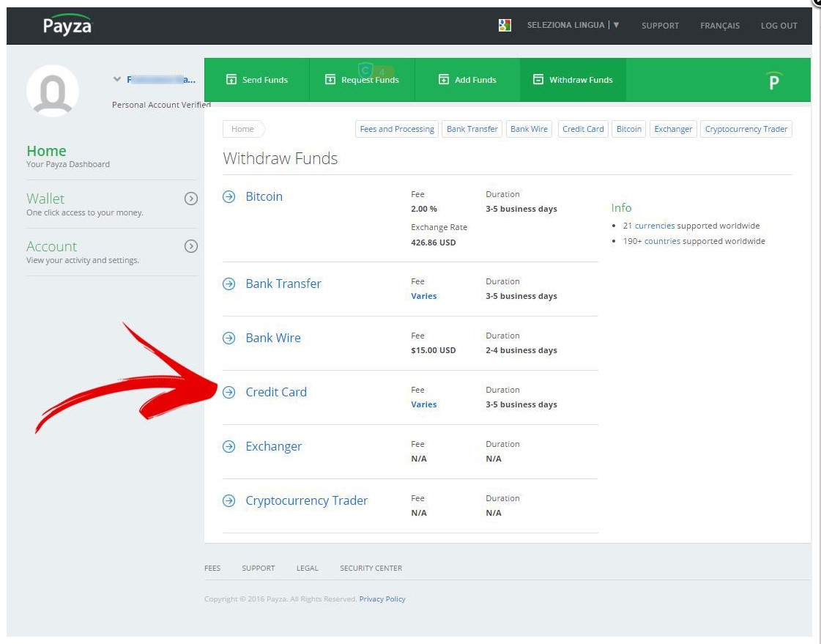Viewport: 821px width, 644px height.
Task: Expand the Wallet sidebar section
Action: coord(191,199)
